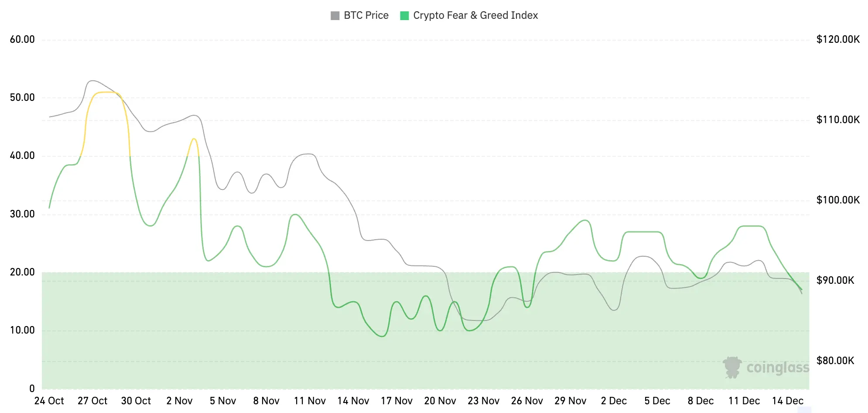
Task: Click the 2 Dec axis date
Action: [x=614, y=401]
